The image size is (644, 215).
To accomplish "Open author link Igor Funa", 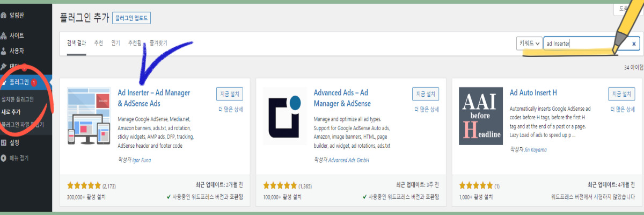I will [x=142, y=160].
